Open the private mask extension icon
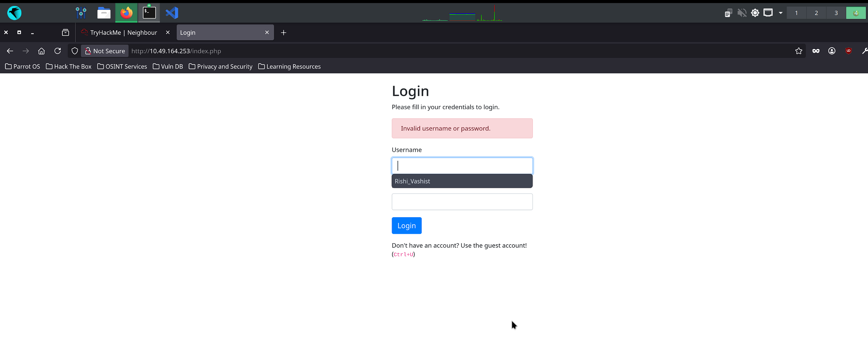This screenshot has width=868, height=360. tap(816, 51)
